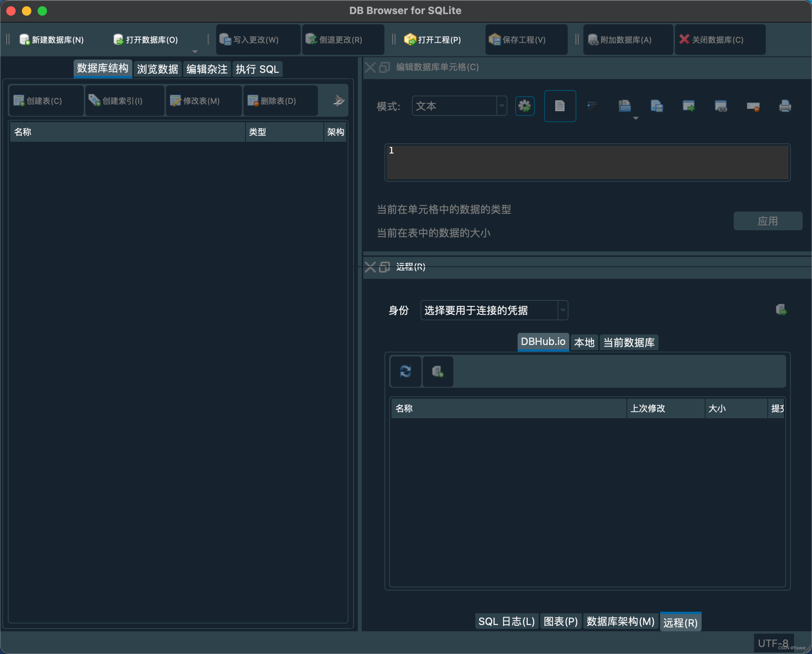
Task: Click the open in external application icon
Action: click(721, 106)
